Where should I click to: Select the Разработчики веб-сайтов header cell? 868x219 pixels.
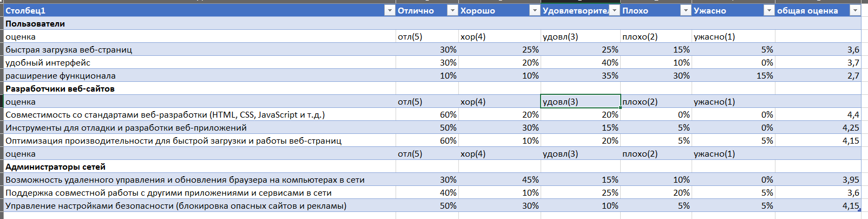pyautogui.click(x=200, y=88)
